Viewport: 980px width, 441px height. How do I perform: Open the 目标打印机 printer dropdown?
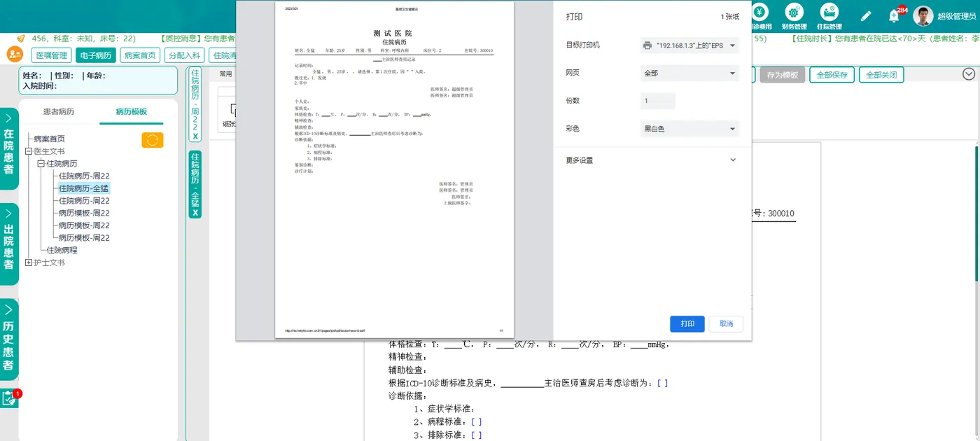tap(689, 45)
